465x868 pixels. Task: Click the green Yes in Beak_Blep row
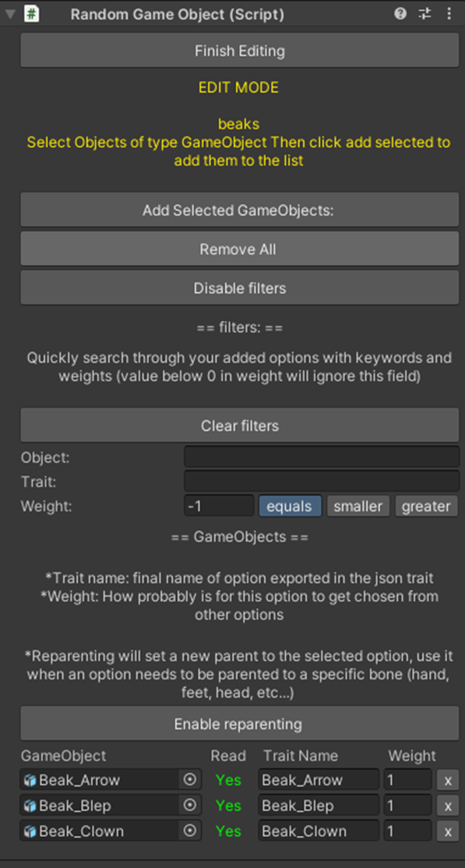pyautogui.click(x=228, y=806)
